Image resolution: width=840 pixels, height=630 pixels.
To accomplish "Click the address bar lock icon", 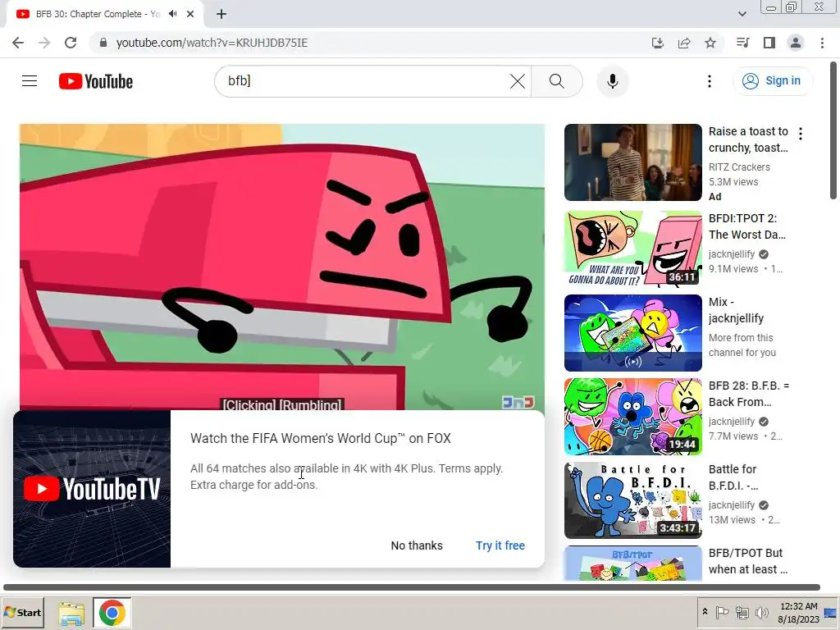I will (x=103, y=43).
